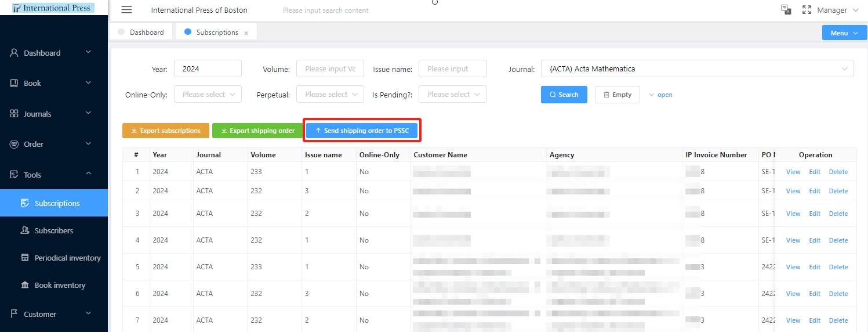Viewport: 868px width, 332px height.
Task: Click View link in row 3
Action: pos(793,214)
